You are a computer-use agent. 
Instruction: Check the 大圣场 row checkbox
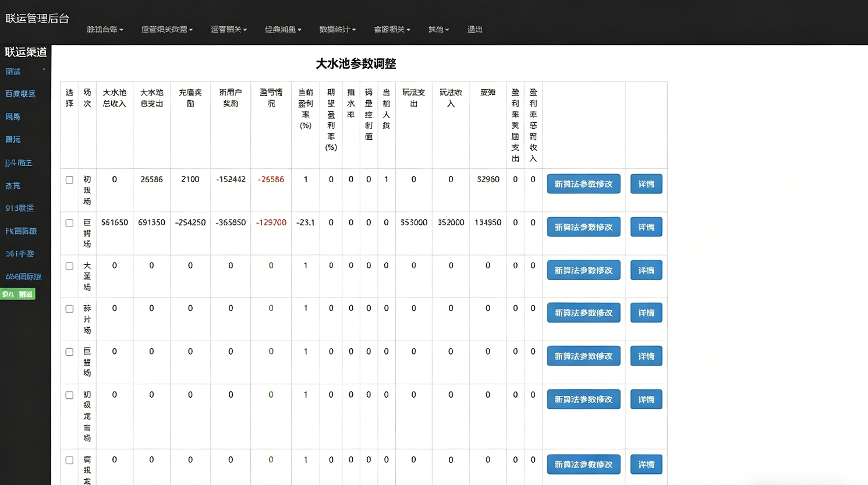tap(69, 266)
